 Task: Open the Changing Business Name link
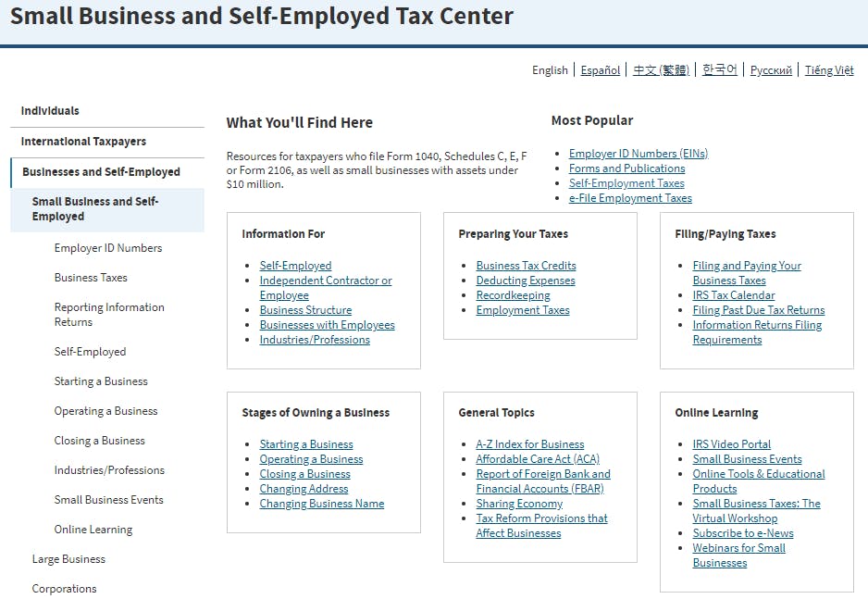(322, 504)
